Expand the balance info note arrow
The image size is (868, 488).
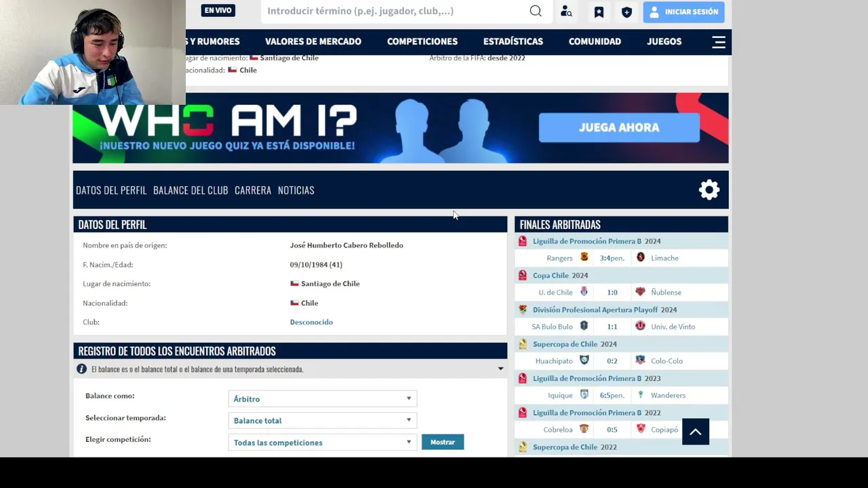[x=500, y=369]
